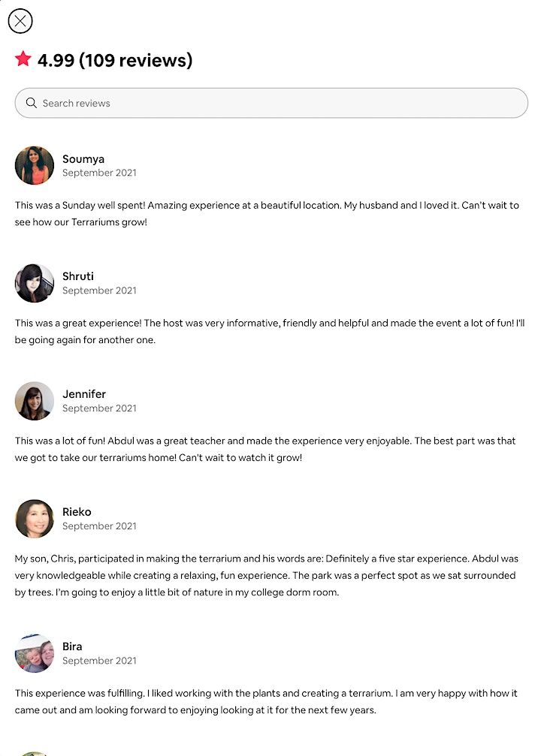Click the reviewer name Rieko
The height and width of the screenshot is (756, 541).
(x=77, y=512)
